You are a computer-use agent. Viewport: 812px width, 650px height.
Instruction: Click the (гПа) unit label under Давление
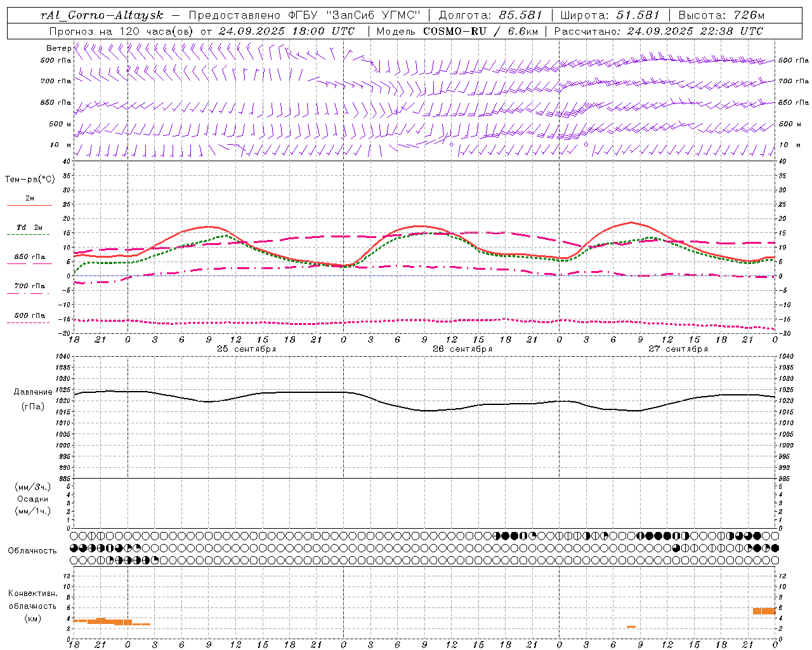pyautogui.click(x=32, y=407)
